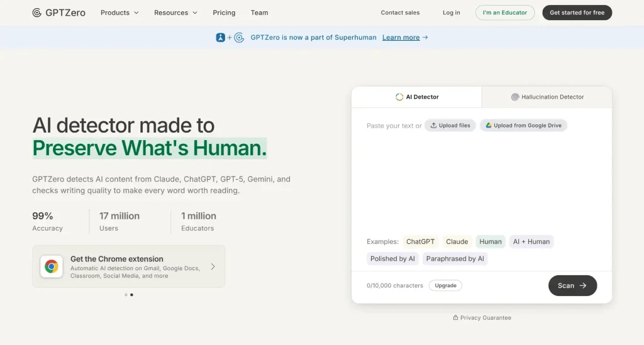644x345 pixels.
Task: Load the Polished by AI example
Action: [392, 259]
